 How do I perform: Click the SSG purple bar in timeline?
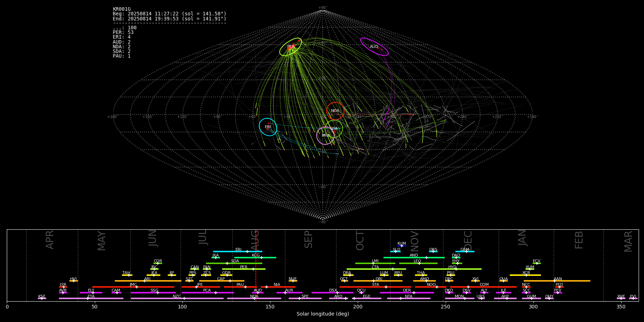coord(153,293)
